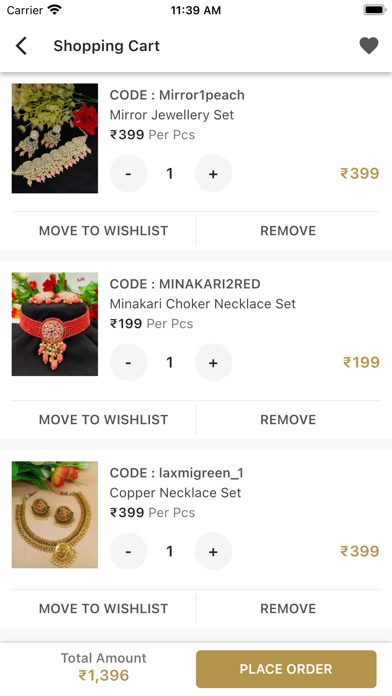Tap the battery icon in status bar
392x696 pixels.
pos(375,10)
